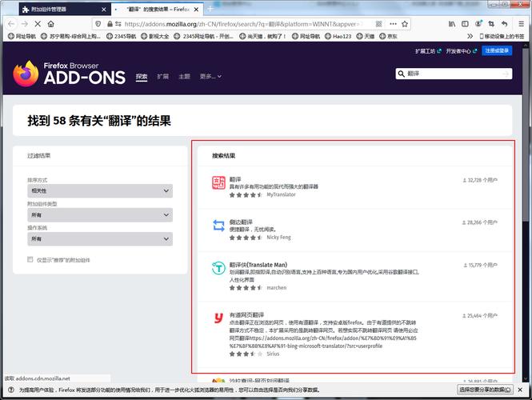Open the 主题 navigation item

(x=184, y=76)
